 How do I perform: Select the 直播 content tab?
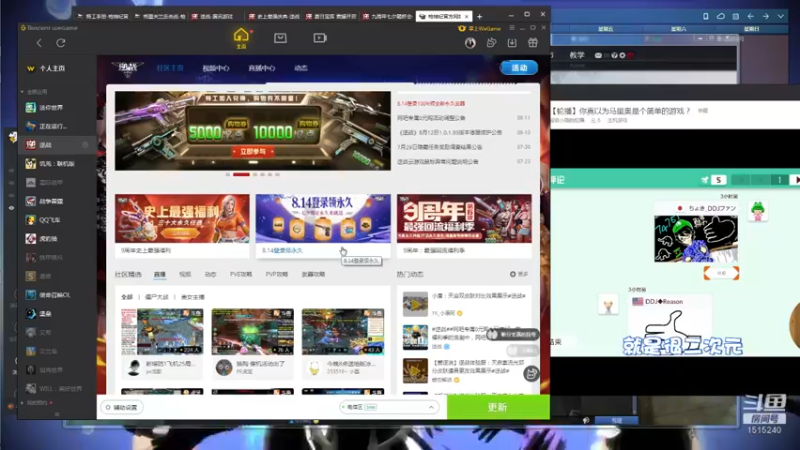click(x=160, y=274)
